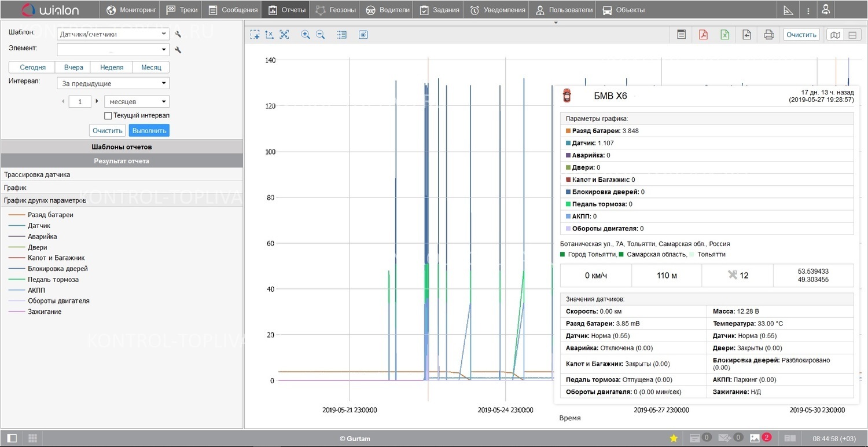This screenshot has width=868, height=447.
Task: Click the interval count input field
Action: pos(80,101)
